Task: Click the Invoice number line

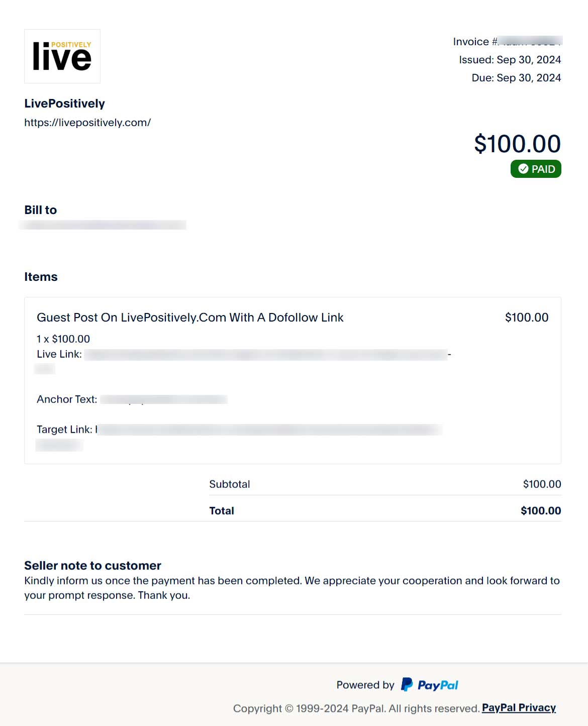Action: (507, 42)
